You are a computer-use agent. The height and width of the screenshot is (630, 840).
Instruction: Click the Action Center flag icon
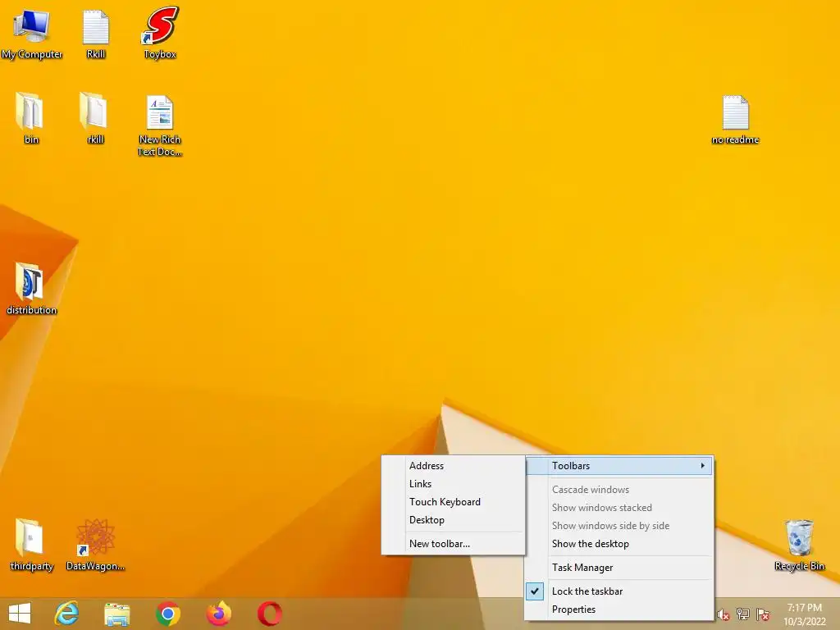coord(763,614)
